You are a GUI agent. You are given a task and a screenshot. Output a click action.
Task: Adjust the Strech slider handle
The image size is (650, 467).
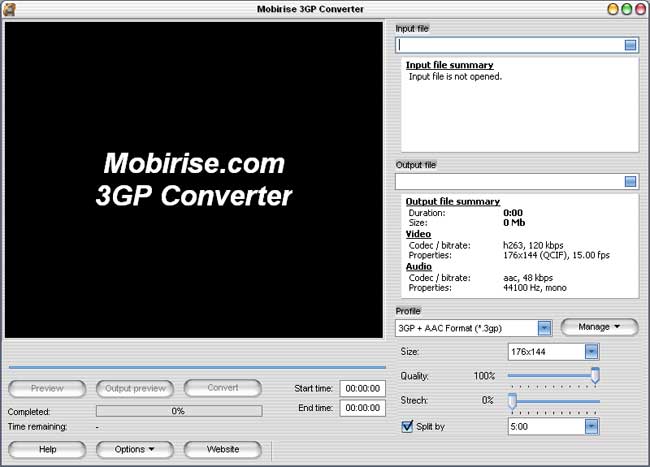pyautogui.click(x=512, y=401)
